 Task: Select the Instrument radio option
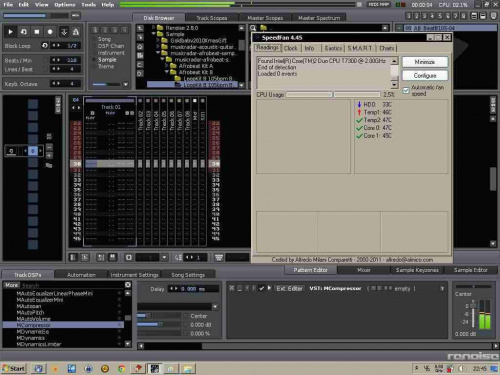point(94,53)
